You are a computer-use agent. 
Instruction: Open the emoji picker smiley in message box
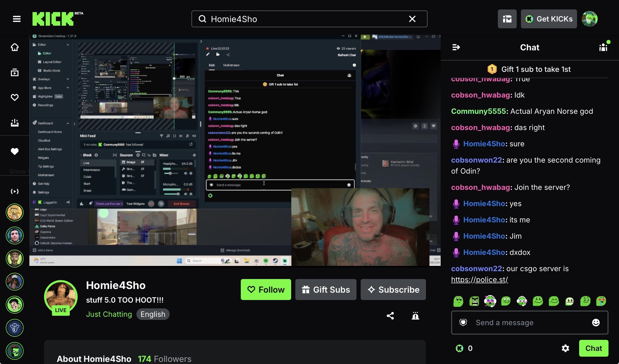click(596, 323)
